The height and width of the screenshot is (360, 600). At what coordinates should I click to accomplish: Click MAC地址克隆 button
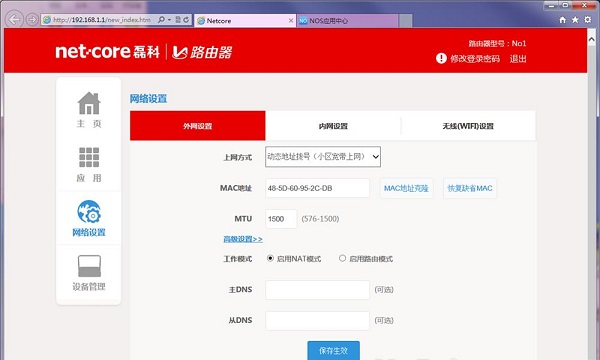pyautogui.click(x=406, y=188)
